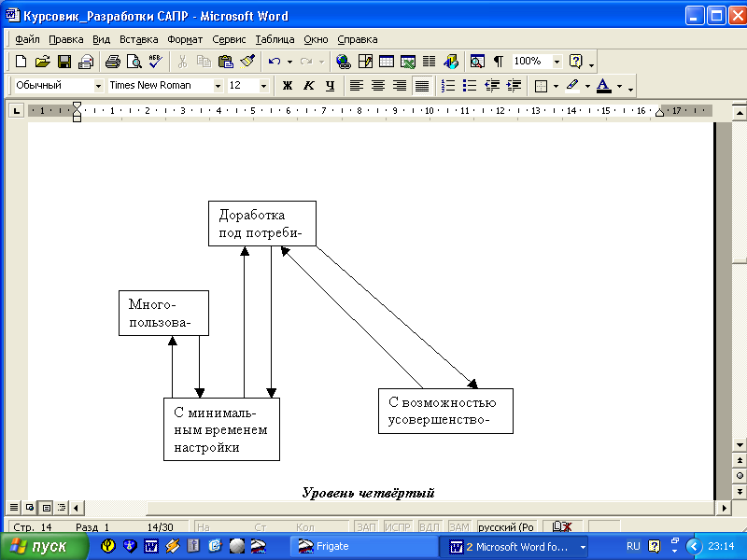
Task: Open the Вставка menu
Action: [x=138, y=39]
